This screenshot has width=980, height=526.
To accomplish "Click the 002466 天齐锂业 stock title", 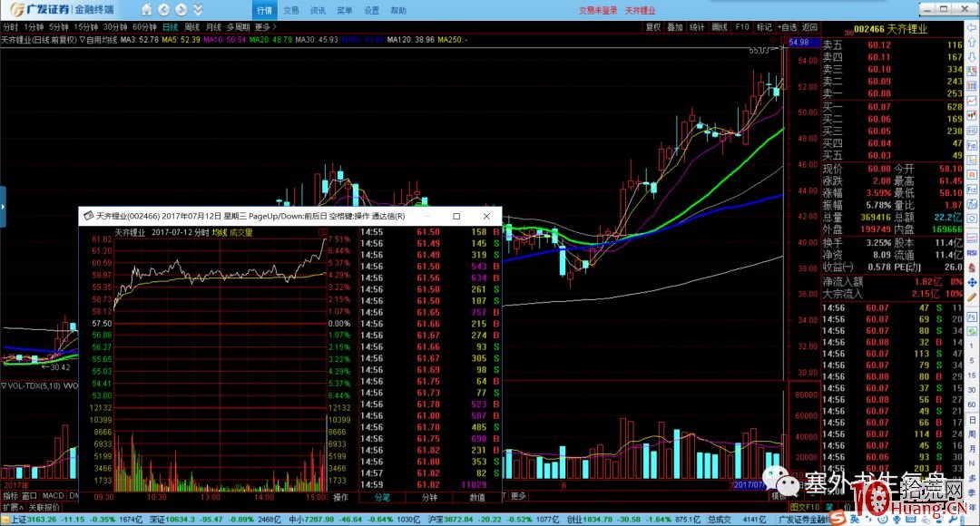I will click(x=891, y=29).
